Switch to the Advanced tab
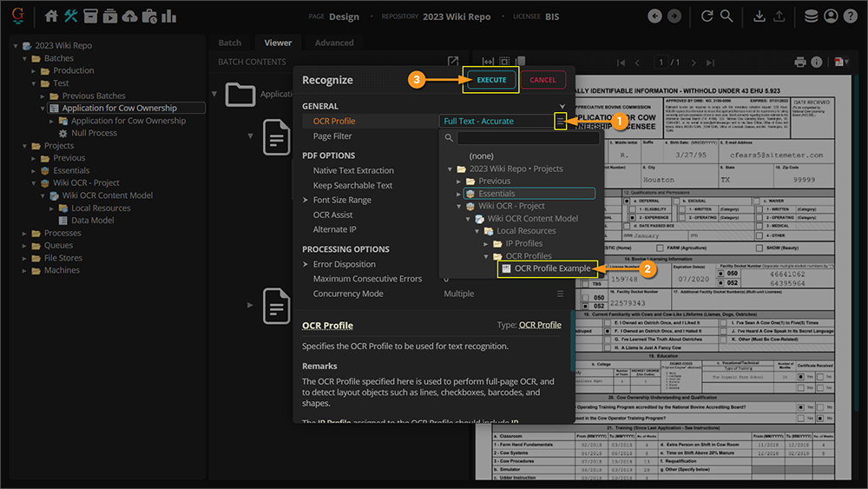Viewport: 868px width, 489px height. [x=334, y=43]
